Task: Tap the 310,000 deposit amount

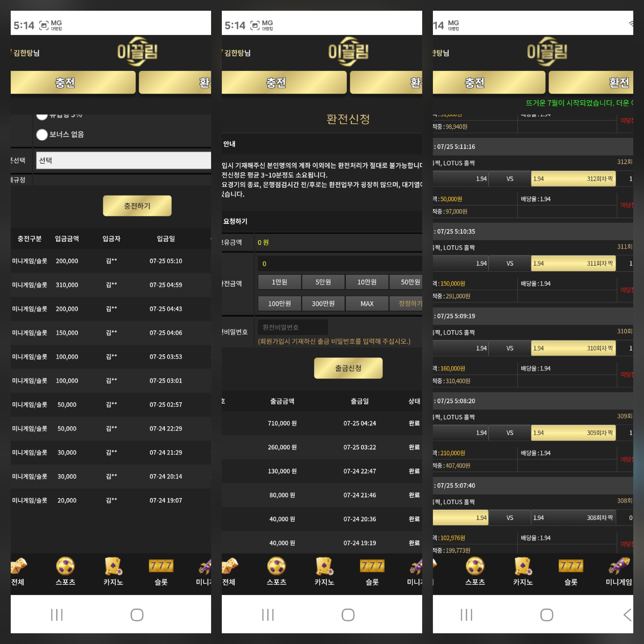Action: click(67, 285)
